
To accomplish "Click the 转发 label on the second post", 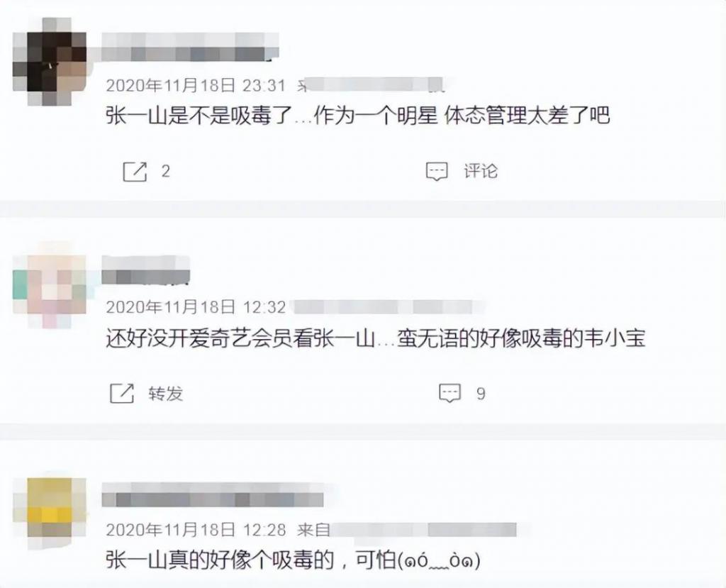I will (166, 394).
